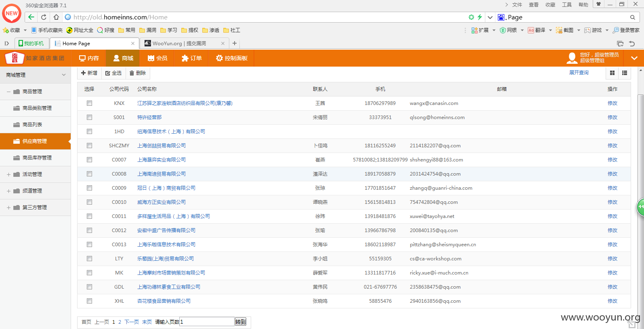This screenshot has width=644, height=329.
Task: Click the user avatar icon
Action: [572, 58]
